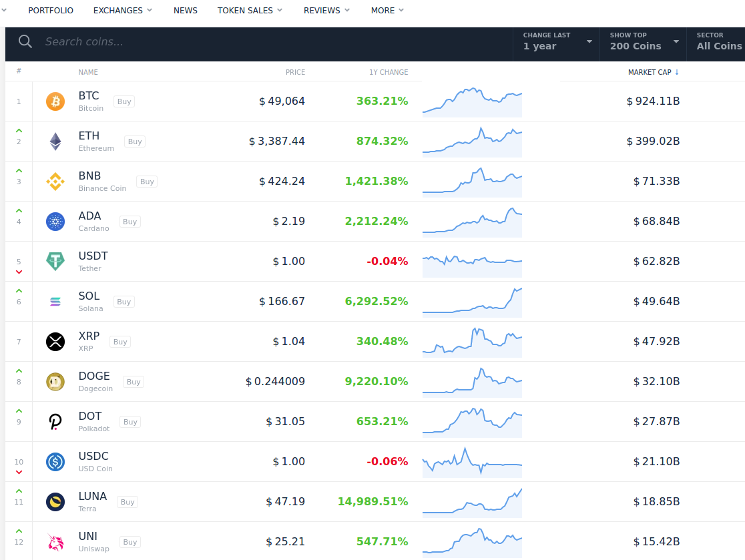Click the green rank-up arrow for LUNA

(19, 491)
